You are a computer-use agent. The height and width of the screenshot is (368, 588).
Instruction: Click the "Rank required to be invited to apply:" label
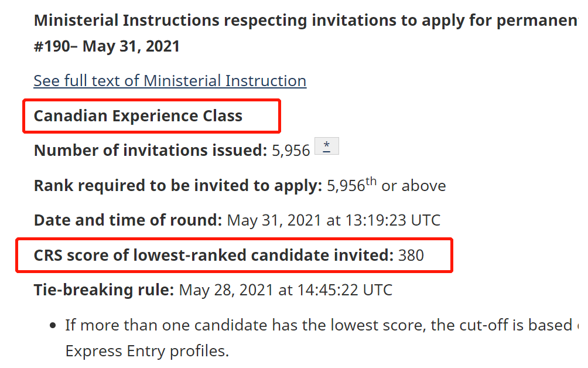coord(178,186)
